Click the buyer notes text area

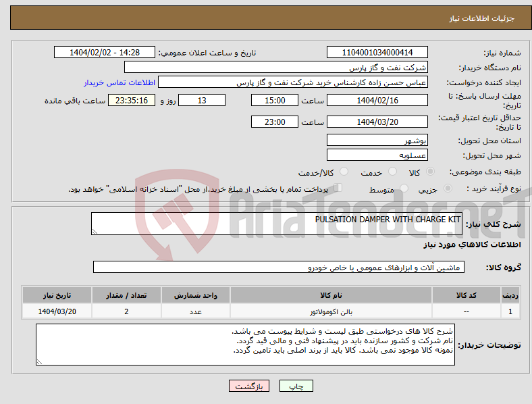[245, 345]
